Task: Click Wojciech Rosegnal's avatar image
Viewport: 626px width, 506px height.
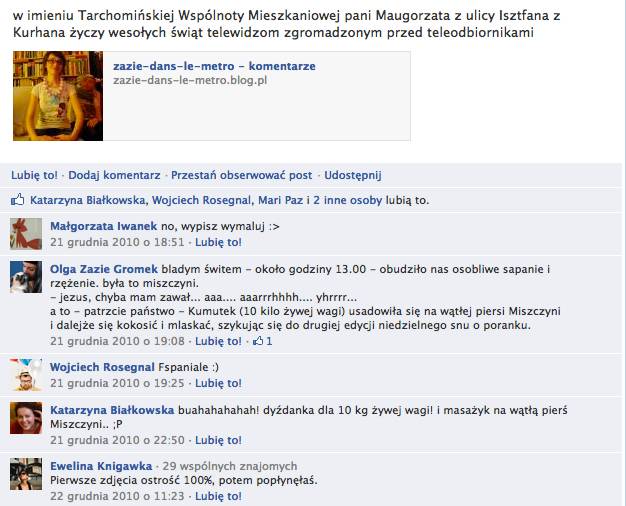Action: (x=26, y=375)
